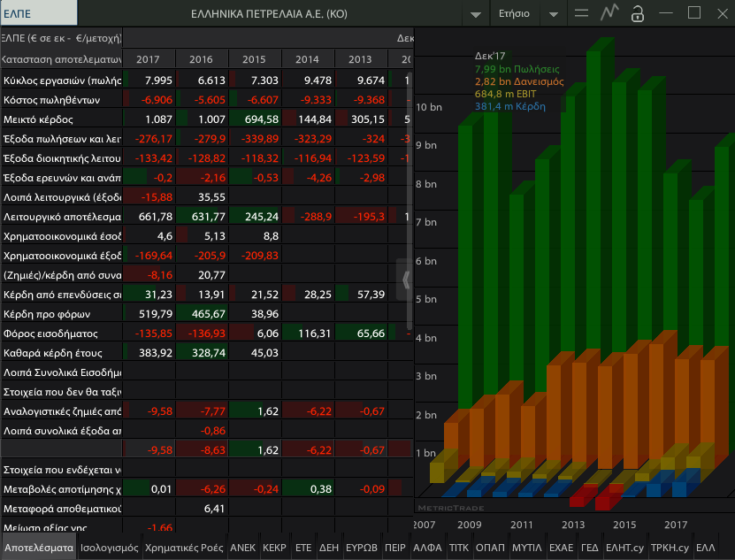
Task: Switch to the Χρηματικές Ροές tab
Action: (x=184, y=548)
